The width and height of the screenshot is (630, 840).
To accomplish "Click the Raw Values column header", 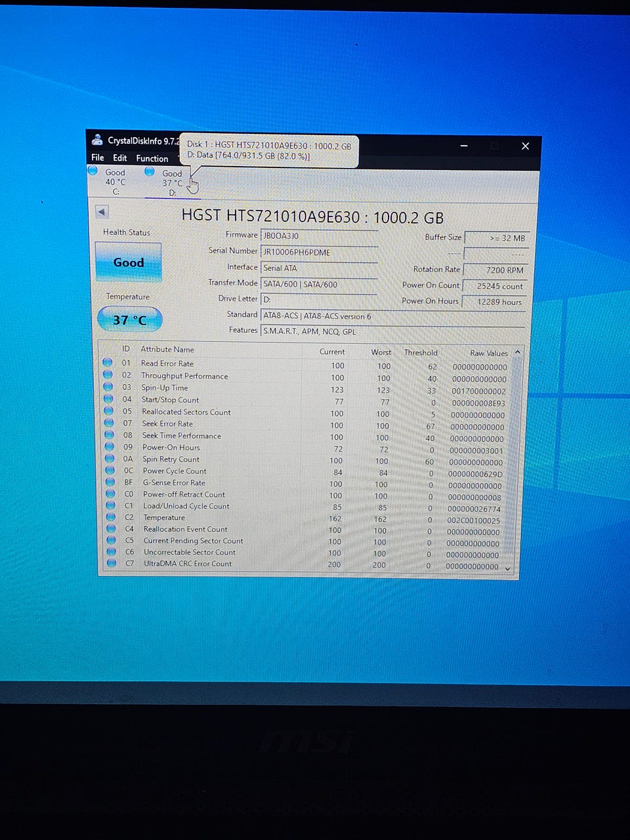I will pyautogui.click(x=488, y=353).
